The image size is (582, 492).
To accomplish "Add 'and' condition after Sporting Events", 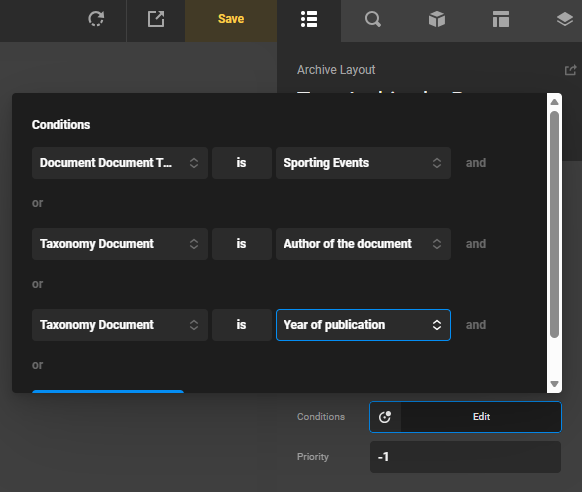I will (x=476, y=163).
